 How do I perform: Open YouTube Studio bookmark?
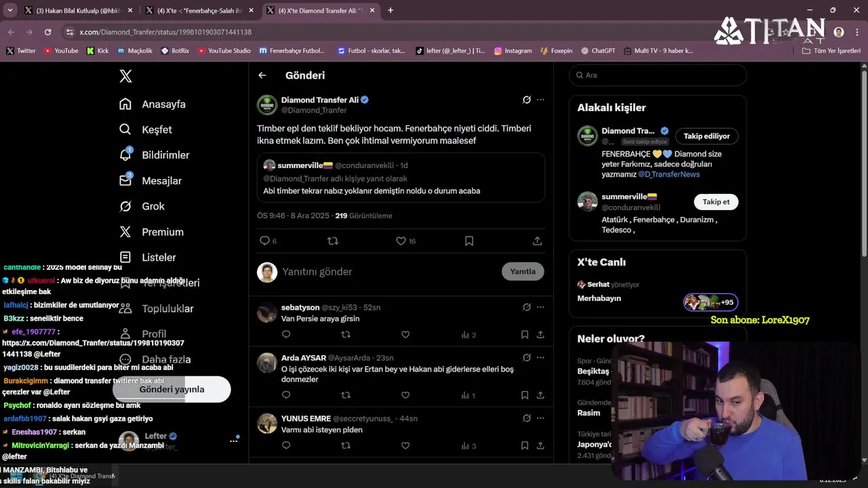[x=224, y=51]
